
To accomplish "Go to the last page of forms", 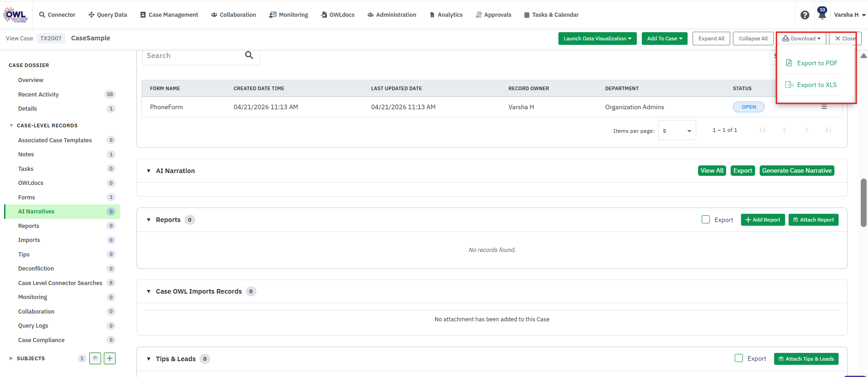I will click(x=828, y=130).
